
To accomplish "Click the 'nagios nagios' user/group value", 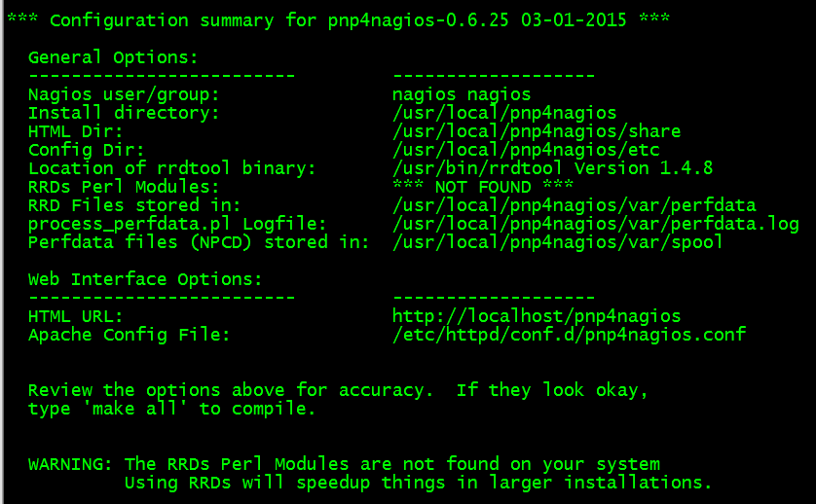I will click(x=462, y=94).
